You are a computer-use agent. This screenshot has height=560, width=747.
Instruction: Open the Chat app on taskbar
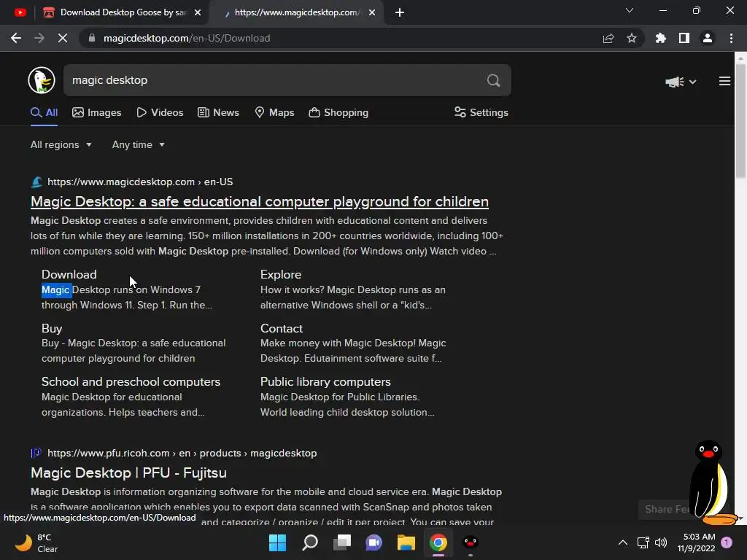click(x=374, y=542)
